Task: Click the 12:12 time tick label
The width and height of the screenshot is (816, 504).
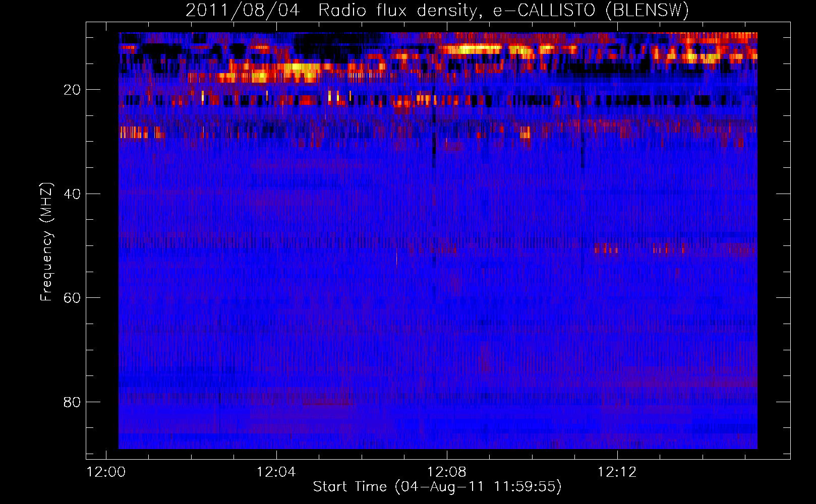Action: tap(617, 472)
